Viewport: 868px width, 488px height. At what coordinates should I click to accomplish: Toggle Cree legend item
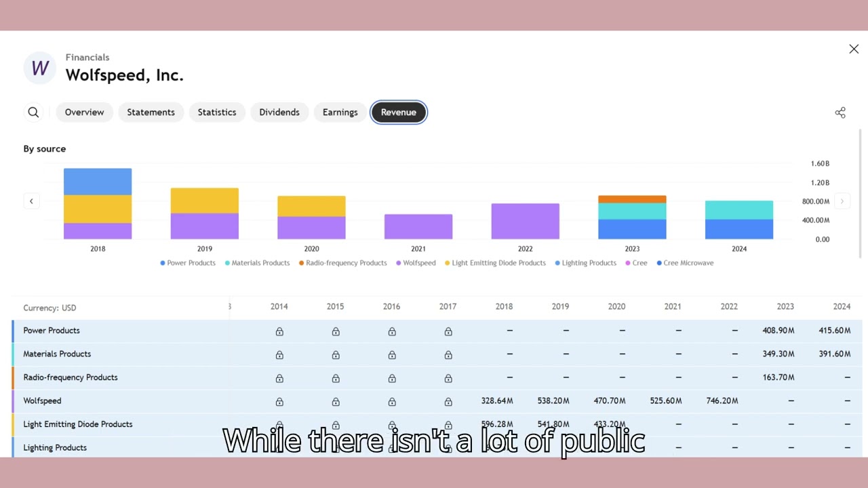point(636,263)
